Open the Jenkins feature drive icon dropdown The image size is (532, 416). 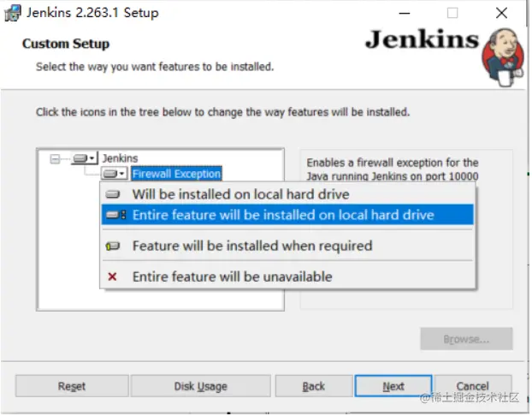click(x=85, y=158)
